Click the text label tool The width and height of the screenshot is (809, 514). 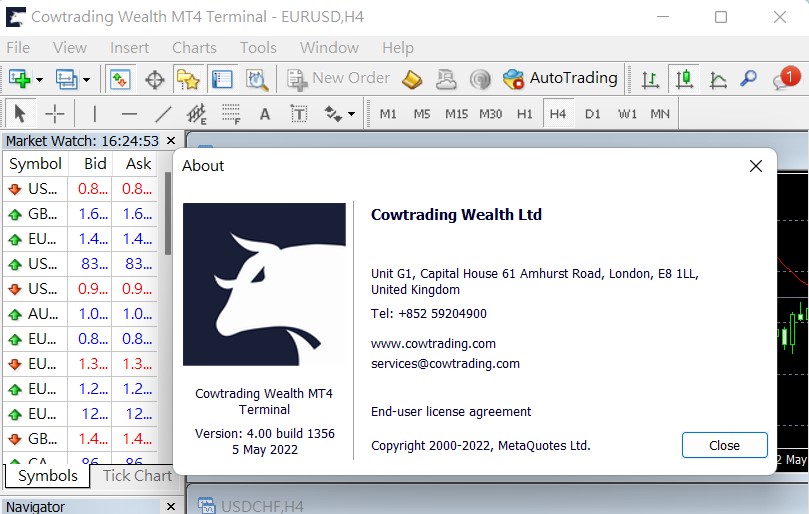(x=298, y=114)
